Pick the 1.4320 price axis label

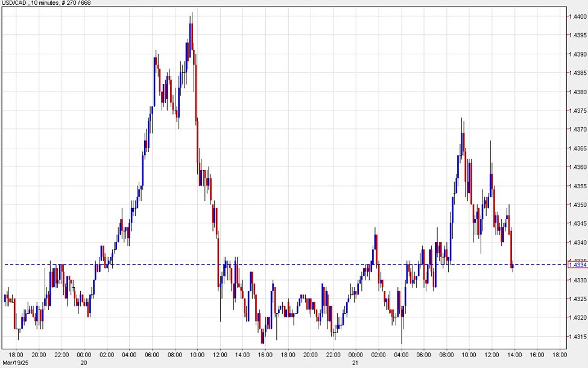(x=577, y=318)
